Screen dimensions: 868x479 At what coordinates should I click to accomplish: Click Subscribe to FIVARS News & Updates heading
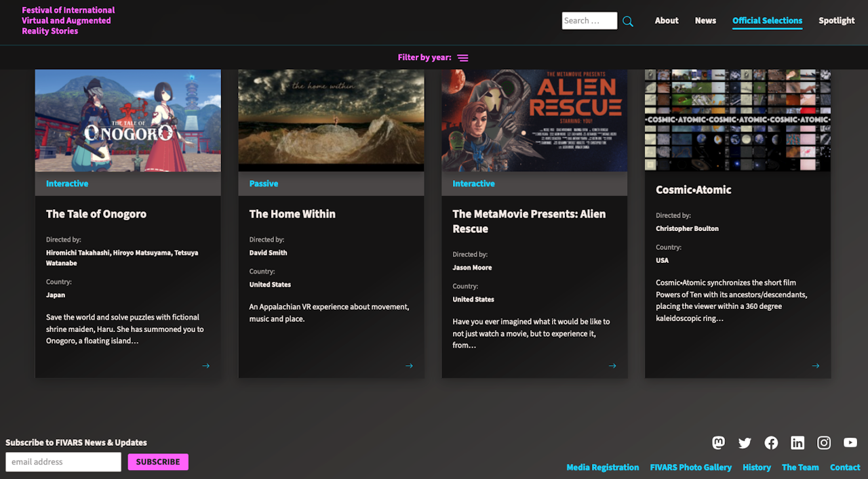pyautogui.click(x=76, y=442)
